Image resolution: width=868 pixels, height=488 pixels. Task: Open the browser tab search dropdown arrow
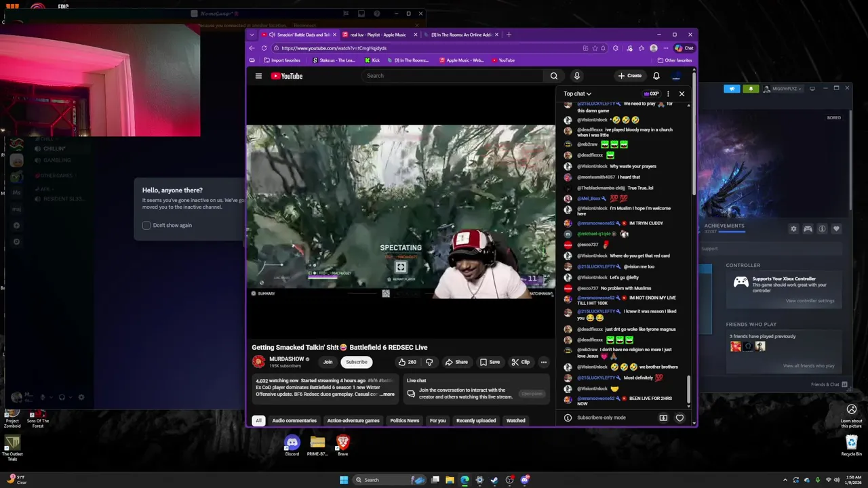(252, 35)
